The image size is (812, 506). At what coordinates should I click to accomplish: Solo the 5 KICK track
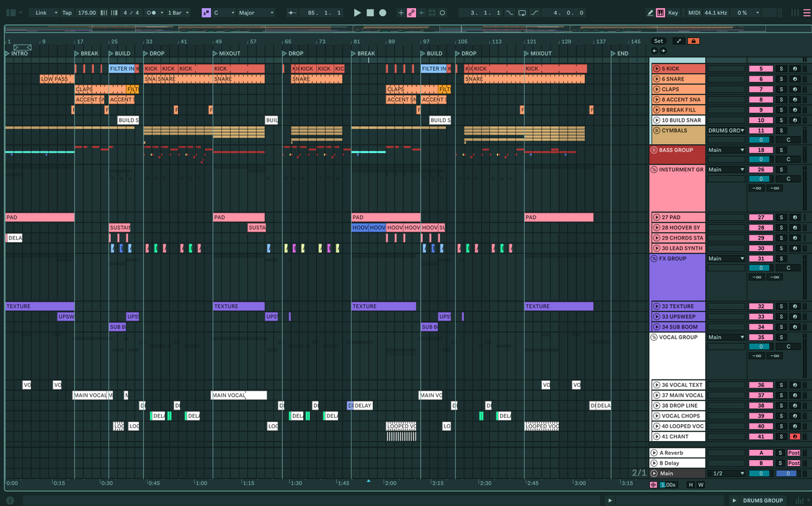coord(781,69)
